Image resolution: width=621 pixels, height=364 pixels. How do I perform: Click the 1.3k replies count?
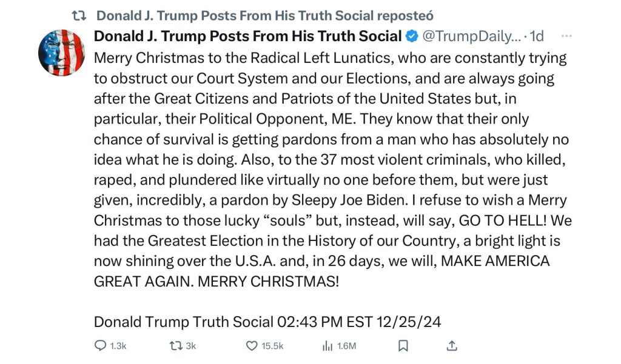[x=118, y=346]
